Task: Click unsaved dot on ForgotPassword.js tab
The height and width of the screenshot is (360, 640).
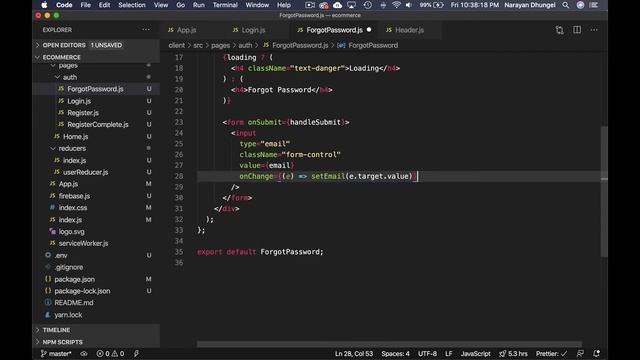Action: tap(369, 30)
